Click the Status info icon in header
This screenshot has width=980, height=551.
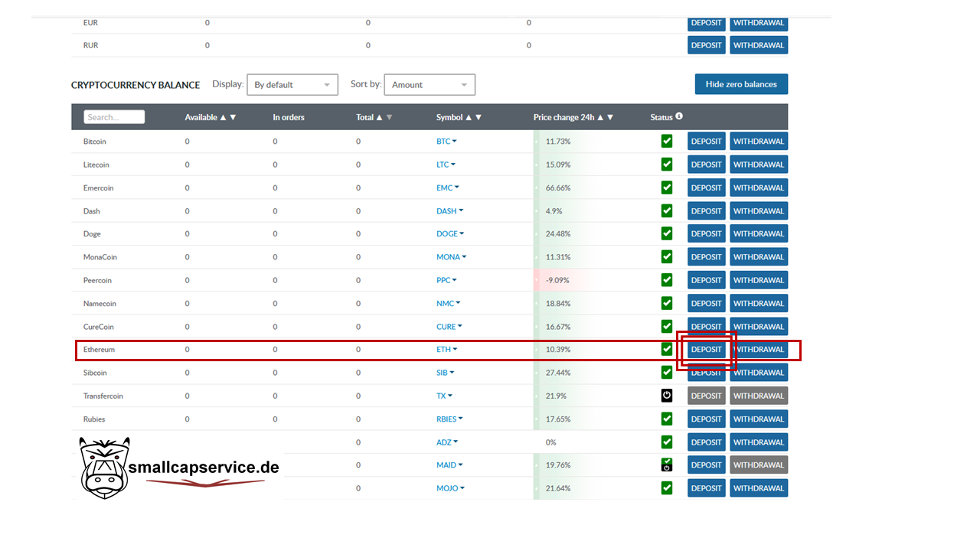pyautogui.click(x=679, y=116)
